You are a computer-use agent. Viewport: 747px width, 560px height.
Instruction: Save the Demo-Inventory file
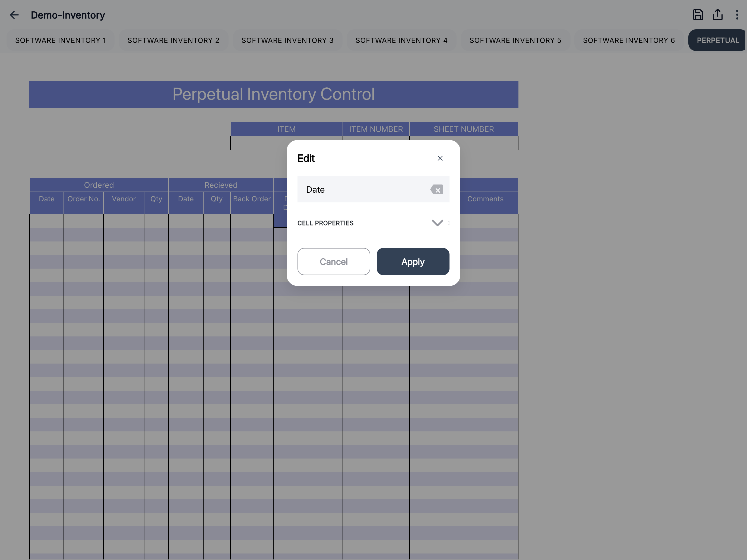point(698,15)
